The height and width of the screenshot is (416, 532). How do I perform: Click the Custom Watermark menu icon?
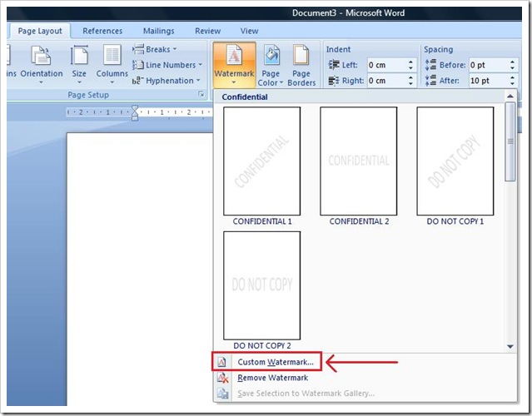(x=221, y=362)
